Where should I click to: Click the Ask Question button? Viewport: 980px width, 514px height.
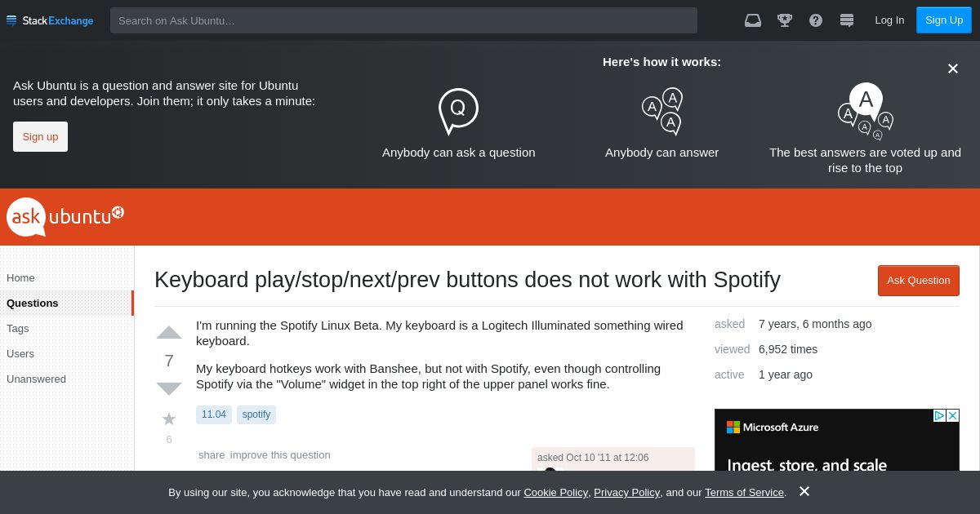[x=919, y=281]
